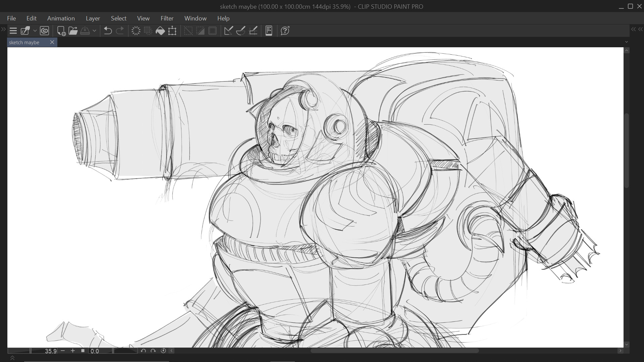The width and height of the screenshot is (644, 362).
Task: Click the Scale/Rotate transform icon
Action: coord(172,31)
